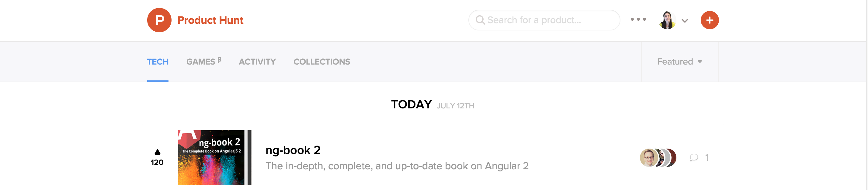Click the Product Hunt wordmark text
The image size is (868, 190).
coord(210,20)
